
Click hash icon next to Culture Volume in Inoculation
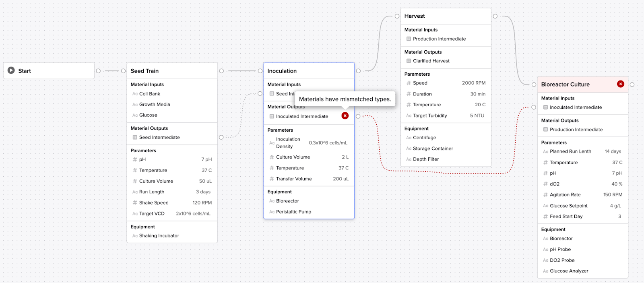point(272,157)
